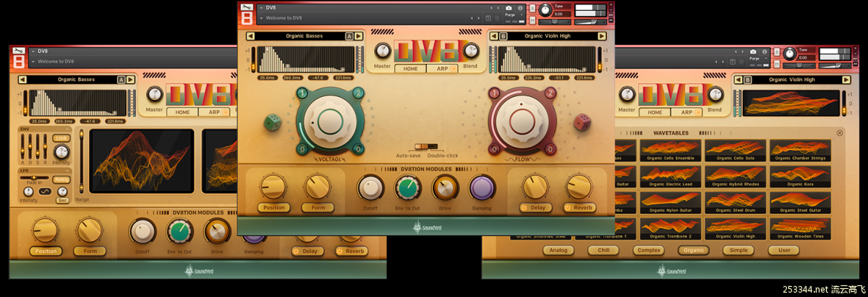Choose the Organic Wooden Tines wavetable thumbnail
Viewport: 868px width, 297px height.
pos(800,229)
